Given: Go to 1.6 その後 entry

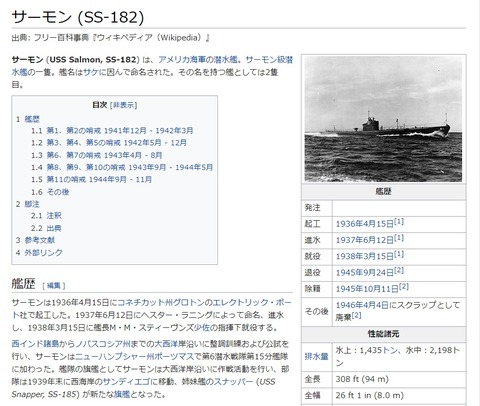Looking at the screenshot, I should click(x=58, y=192).
